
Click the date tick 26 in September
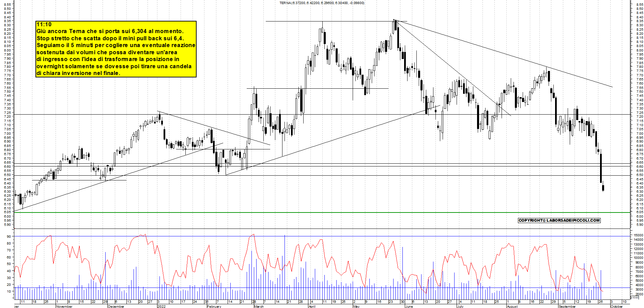coord(601,302)
